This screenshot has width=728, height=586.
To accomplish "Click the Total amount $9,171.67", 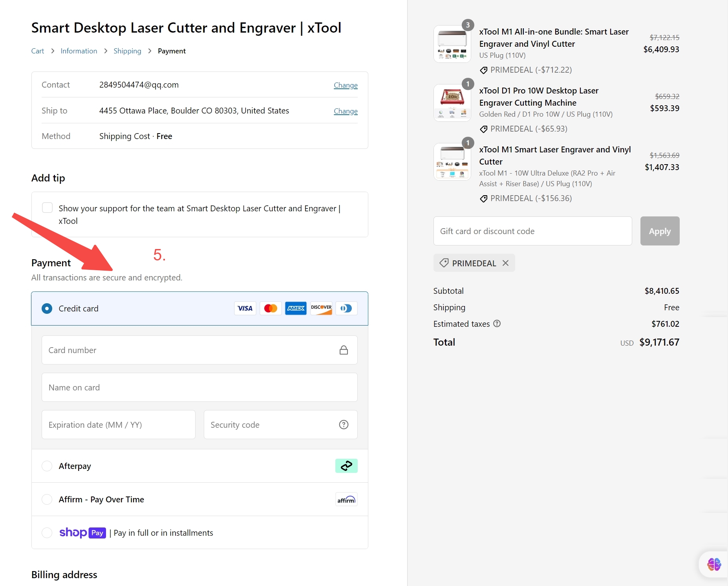I will coord(659,342).
